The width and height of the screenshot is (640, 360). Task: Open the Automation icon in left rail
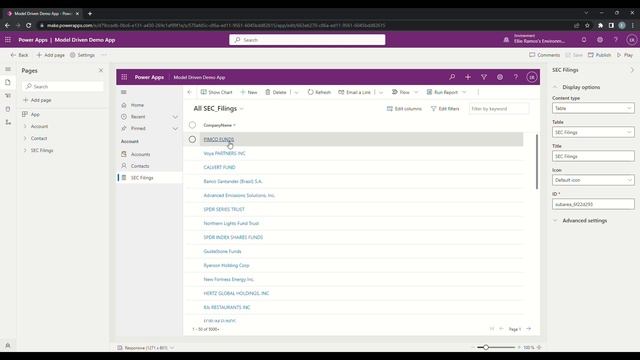(x=8, y=122)
